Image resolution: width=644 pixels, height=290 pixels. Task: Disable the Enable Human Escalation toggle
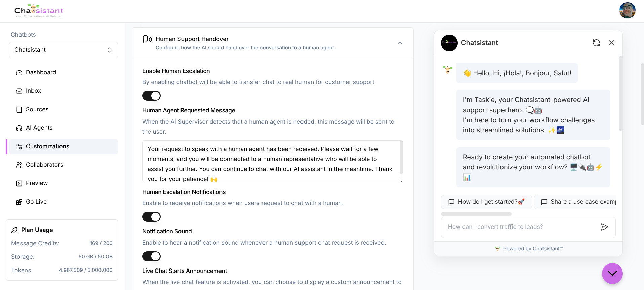[x=151, y=96]
